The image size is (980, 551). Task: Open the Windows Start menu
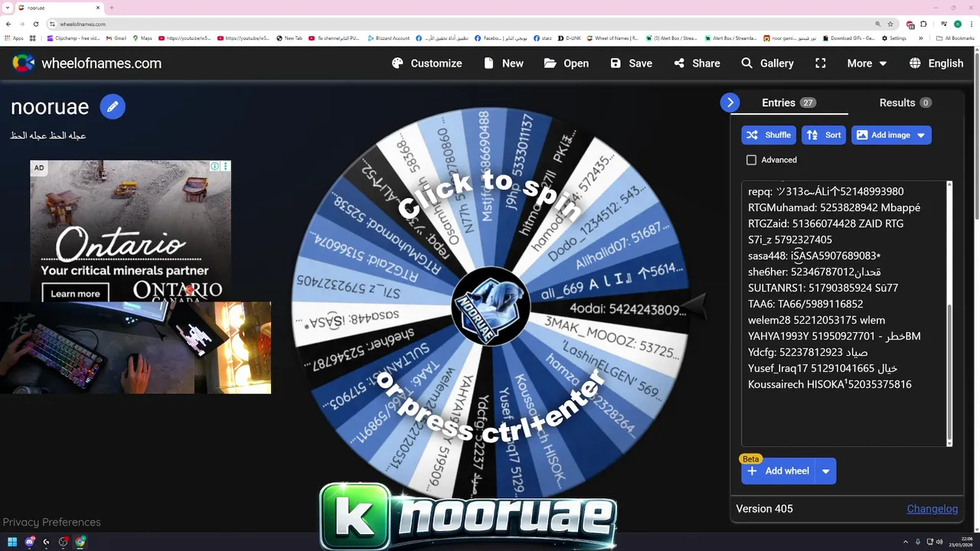[x=12, y=542]
